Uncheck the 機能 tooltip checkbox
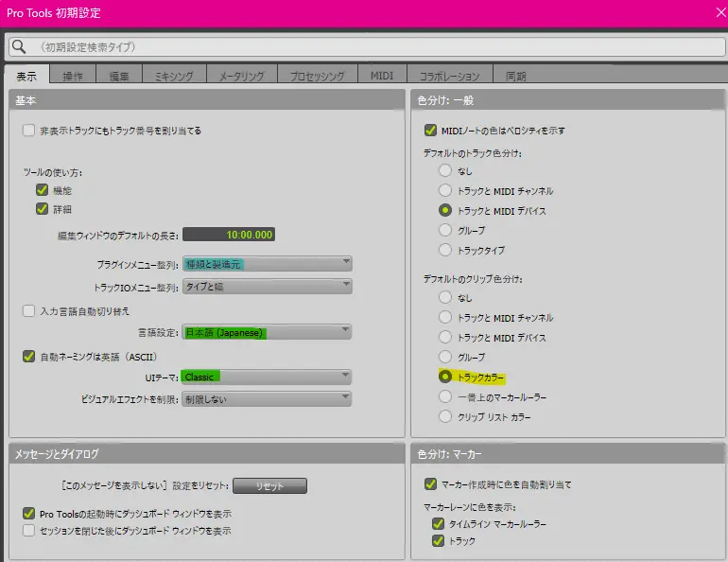 click(x=43, y=190)
